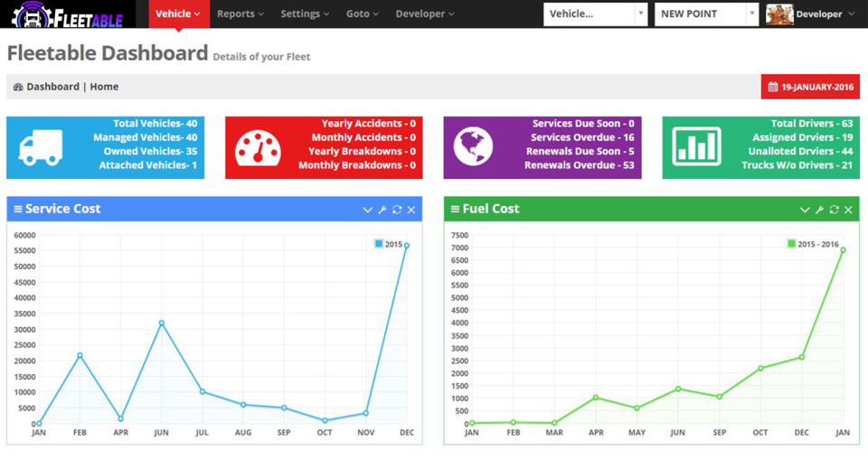
Task: Click the globe icon in services tile
Action: coord(473,147)
